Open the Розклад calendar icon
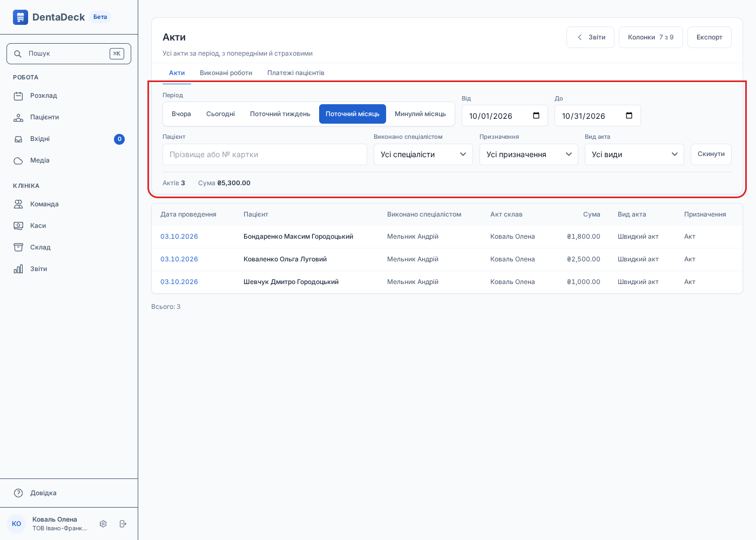 tap(18, 96)
